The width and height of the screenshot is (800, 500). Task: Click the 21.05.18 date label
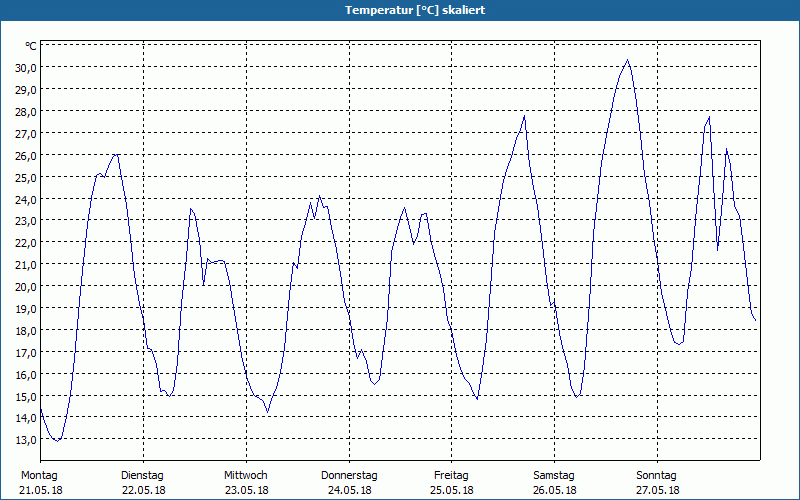click(x=40, y=490)
